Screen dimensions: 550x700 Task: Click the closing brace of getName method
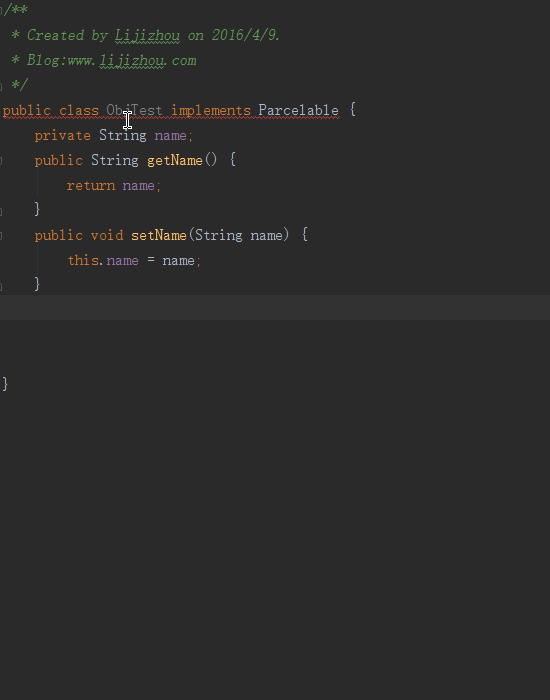(37, 209)
